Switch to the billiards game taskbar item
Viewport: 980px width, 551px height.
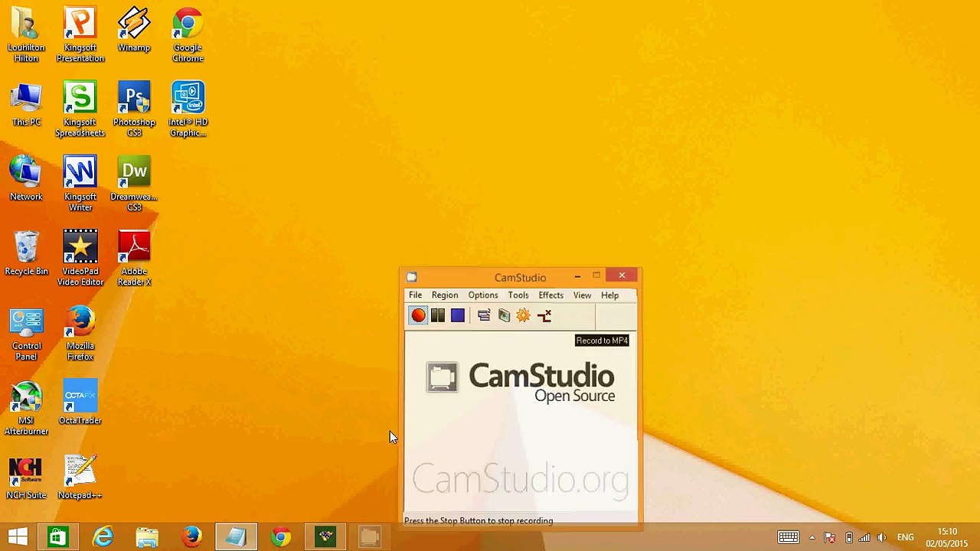325,536
